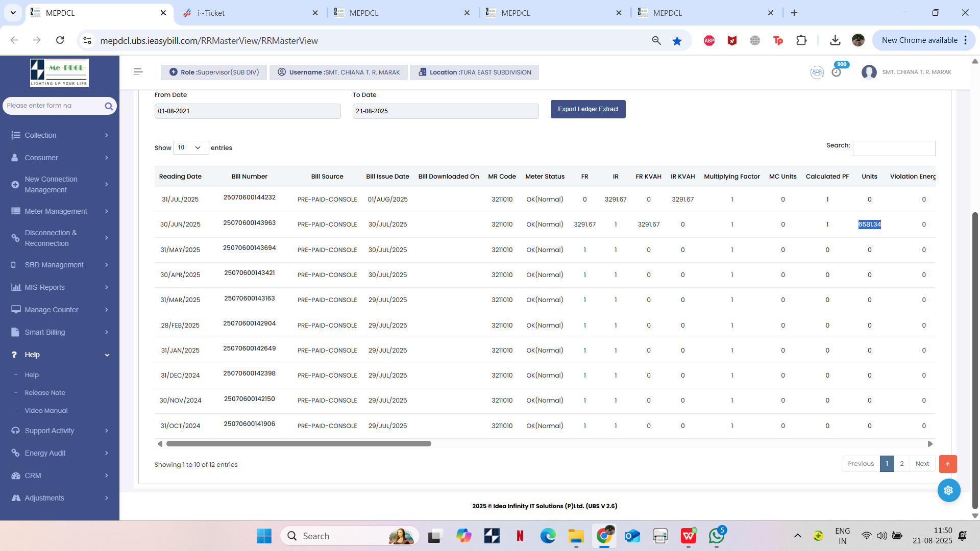Click the table Search input field
This screenshot has width=980, height=551.
tap(894, 148)
